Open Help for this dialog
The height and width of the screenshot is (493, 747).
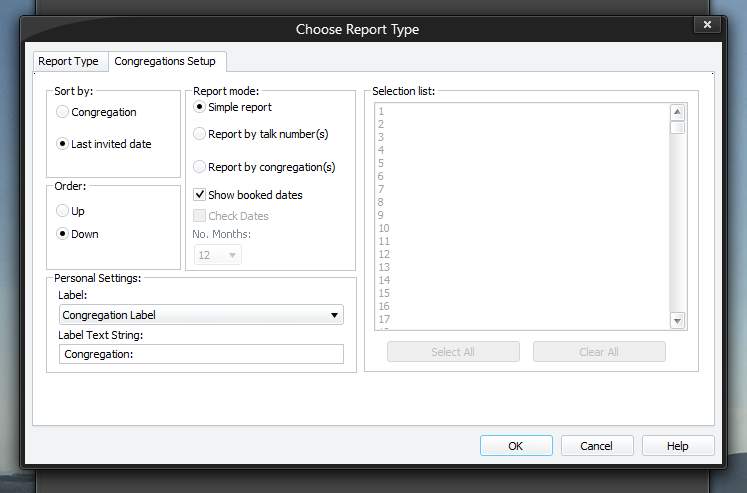coord(678,446)
